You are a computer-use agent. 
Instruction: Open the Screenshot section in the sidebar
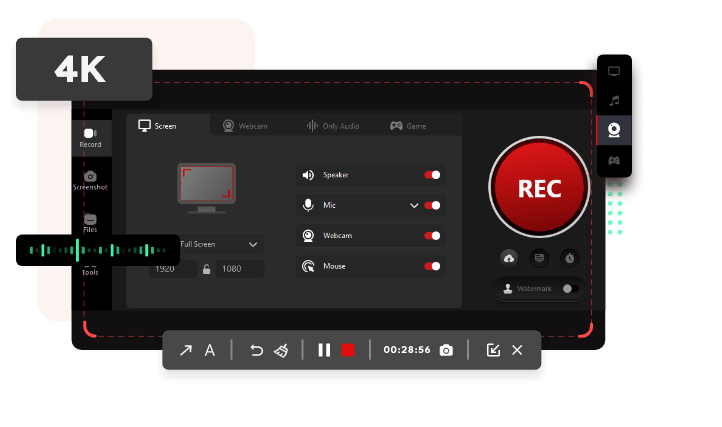(x=90, y=180)
